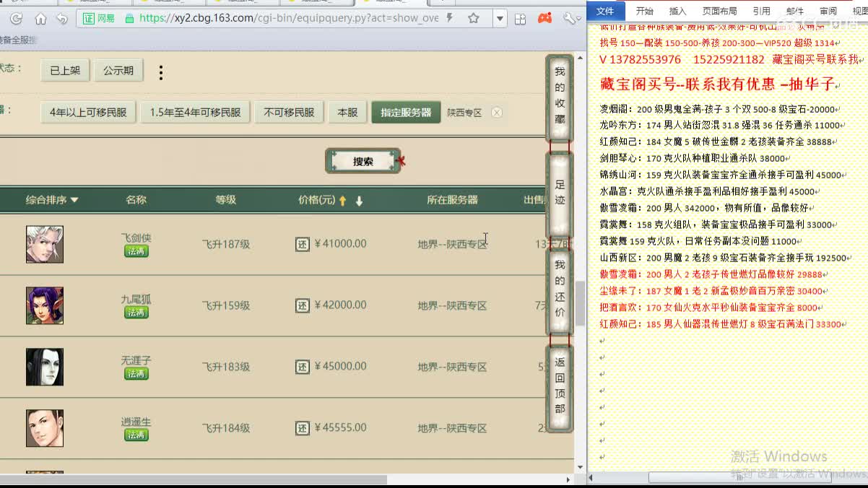Viewport: 868px width, 488px height.
Task: Open the 足迹 history side panel
Action: point(560,193)
